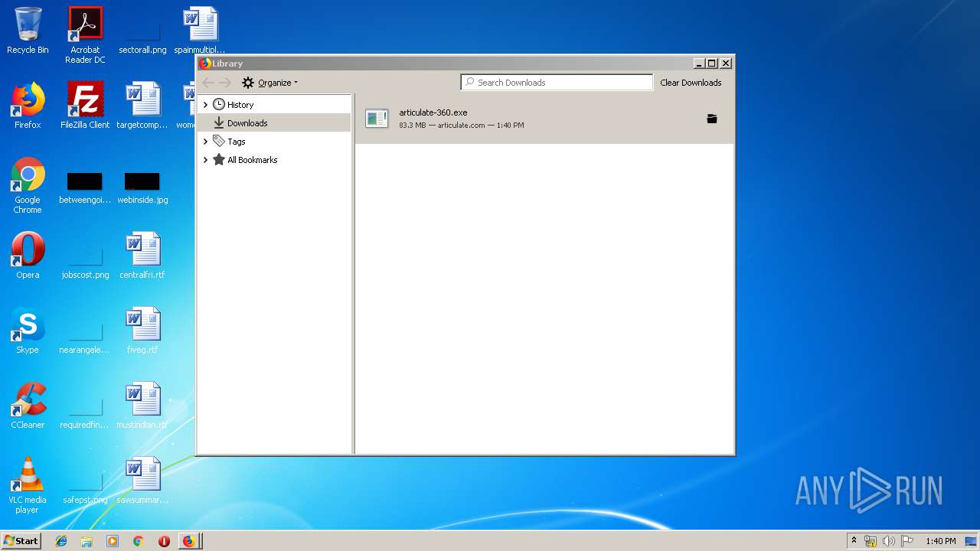Go back in Library navigation
The image size is (980, 551).
[x=208, y=83]
